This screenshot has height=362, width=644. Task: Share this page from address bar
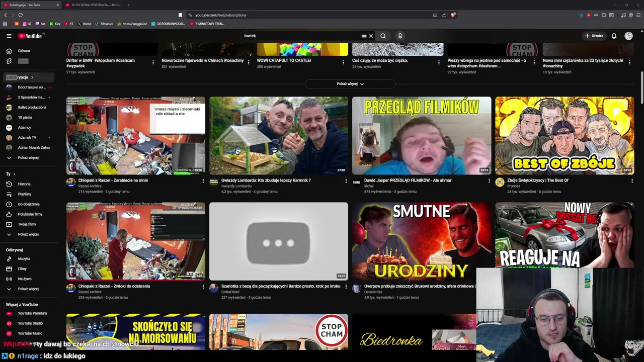click(x=443, y=15)
